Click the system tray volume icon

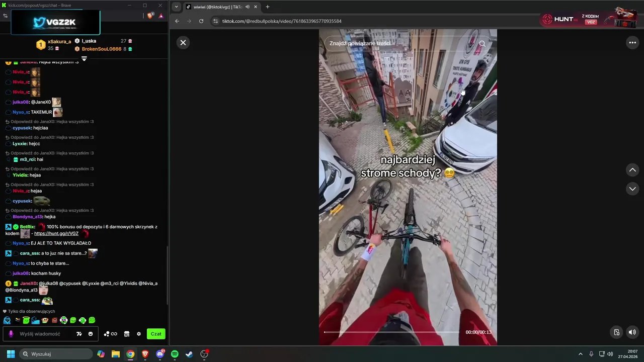(x=610, y=354)
